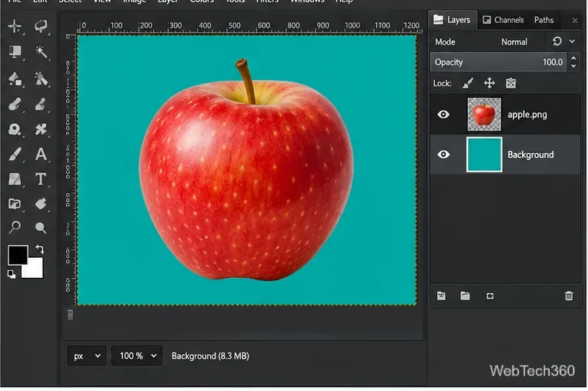Adjust the Opacity slider

pyautogui.click(x=499, y=62)
